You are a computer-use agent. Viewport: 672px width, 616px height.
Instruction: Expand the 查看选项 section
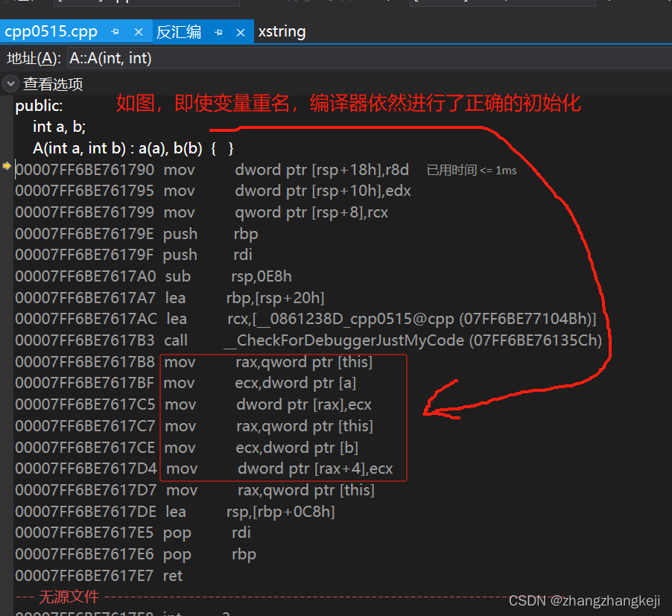point(10,83)
